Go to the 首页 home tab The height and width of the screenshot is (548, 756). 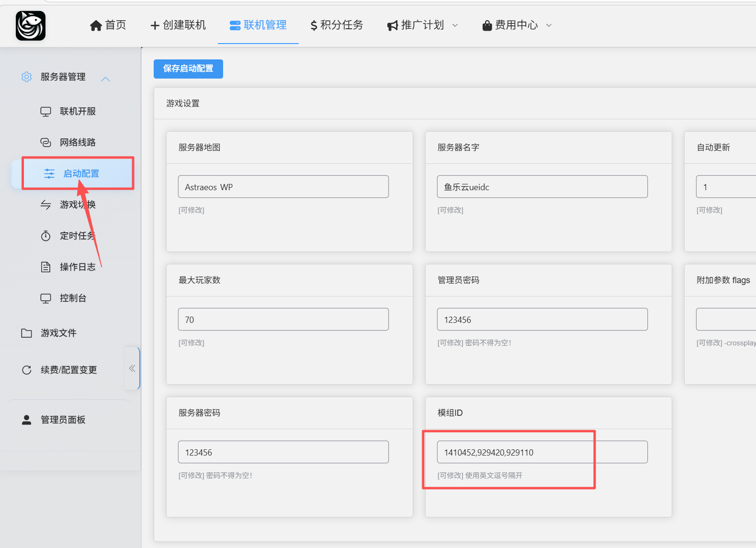point(108,25)
